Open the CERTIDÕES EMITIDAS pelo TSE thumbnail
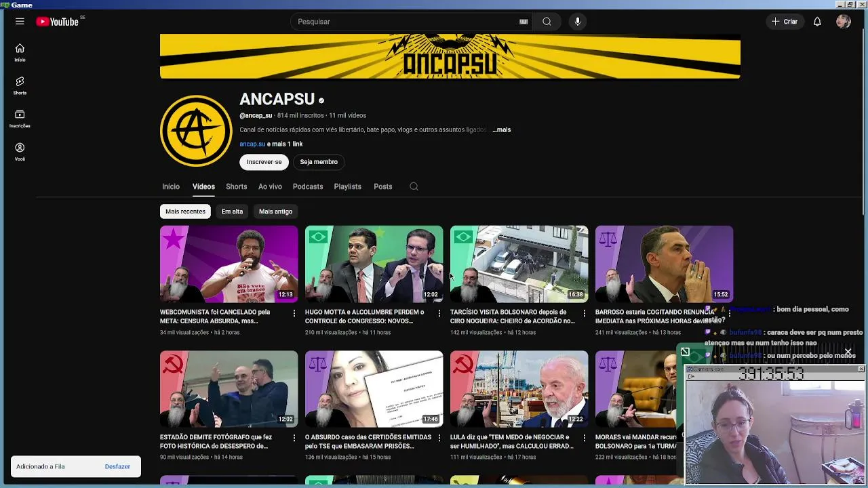This screenshot has width=868, height=488. click(x=374, y=389)
